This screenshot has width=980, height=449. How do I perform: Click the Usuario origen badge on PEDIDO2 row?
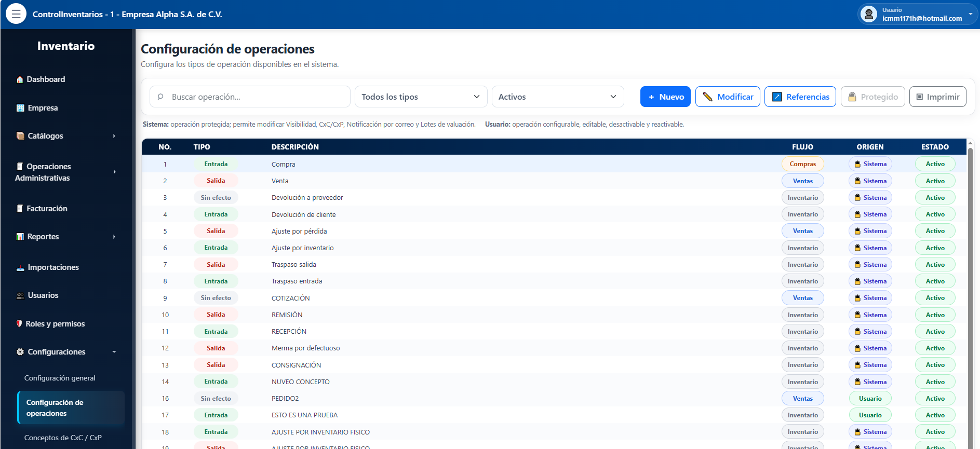click(x=870, y=399)
